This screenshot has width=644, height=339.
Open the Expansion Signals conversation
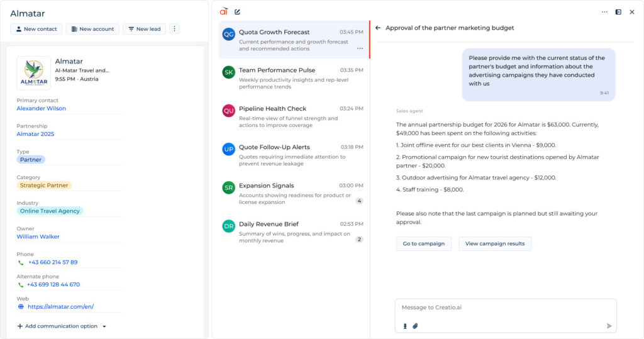[x=294, y=194]
